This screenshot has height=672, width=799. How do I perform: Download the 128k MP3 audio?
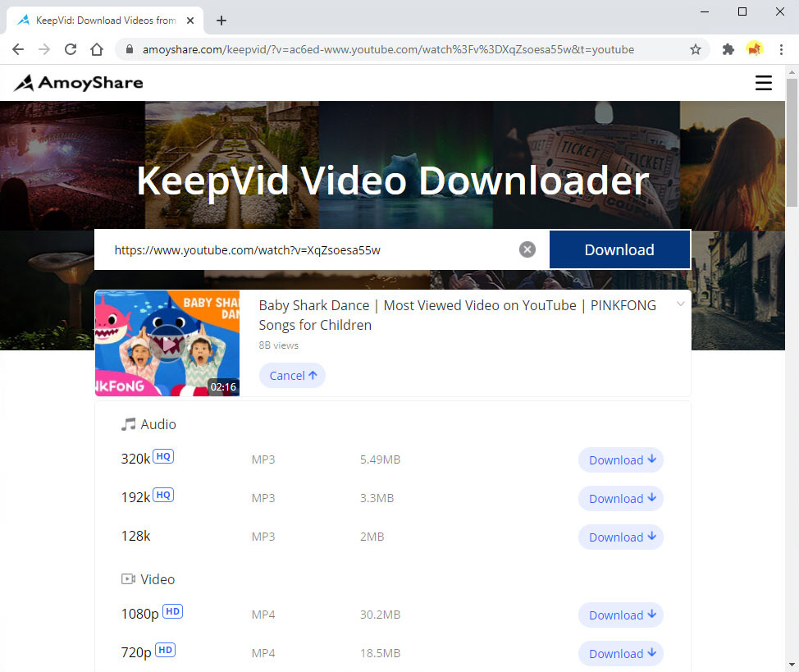click(621, 537)
